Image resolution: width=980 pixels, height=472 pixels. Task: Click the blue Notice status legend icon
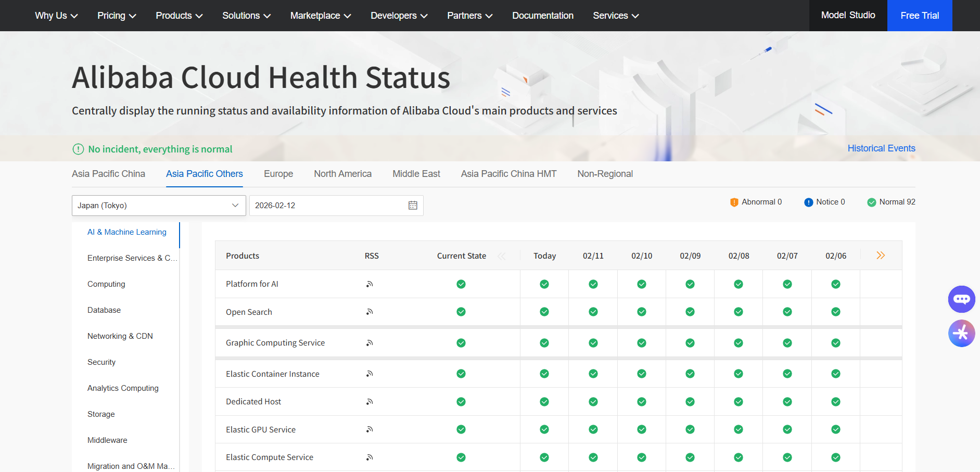(808, 202)
